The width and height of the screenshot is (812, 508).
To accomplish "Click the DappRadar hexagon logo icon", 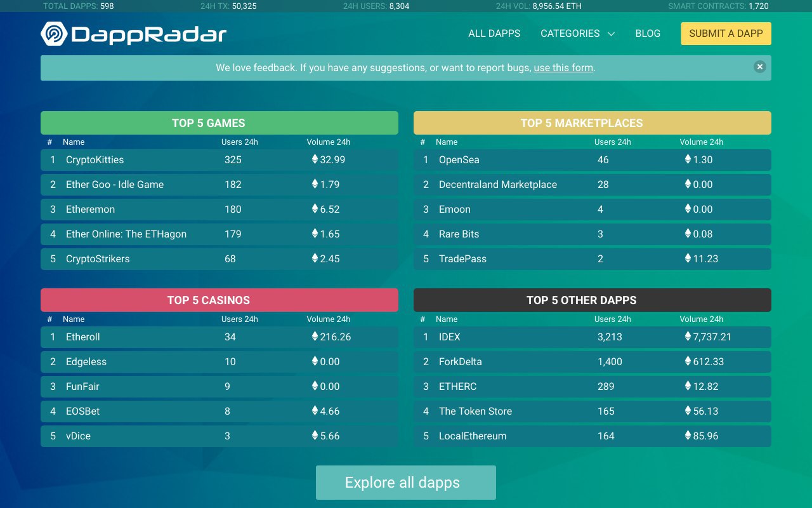I will coord(54,34).
